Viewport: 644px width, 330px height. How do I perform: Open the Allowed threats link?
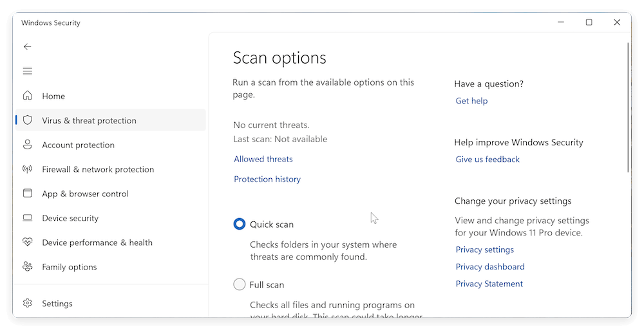pos(263,159)
